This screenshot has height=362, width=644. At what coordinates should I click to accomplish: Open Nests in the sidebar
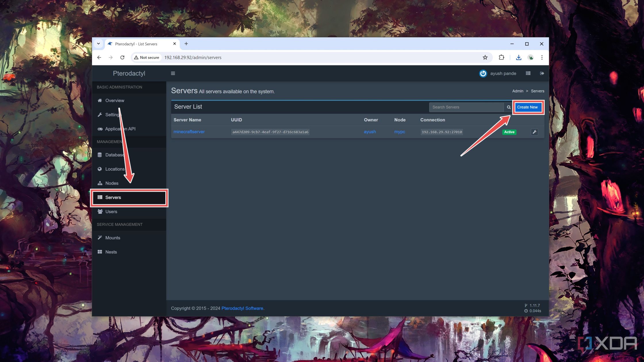[129, 252]
